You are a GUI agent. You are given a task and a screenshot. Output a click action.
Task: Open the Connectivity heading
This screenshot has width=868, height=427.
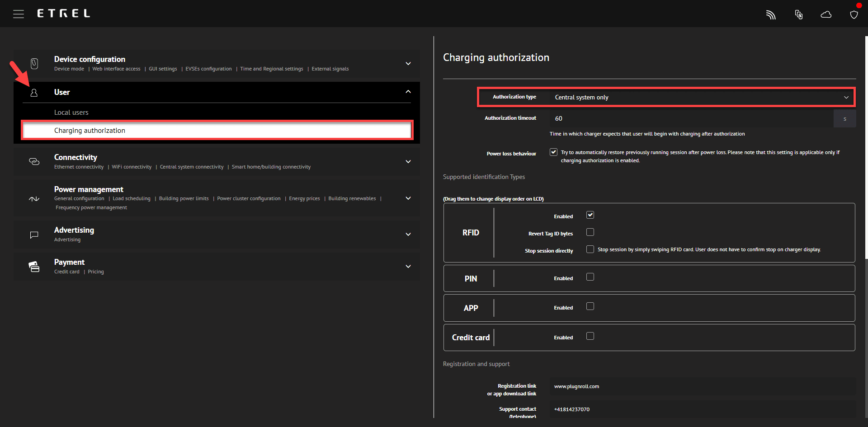pos(75,157)
